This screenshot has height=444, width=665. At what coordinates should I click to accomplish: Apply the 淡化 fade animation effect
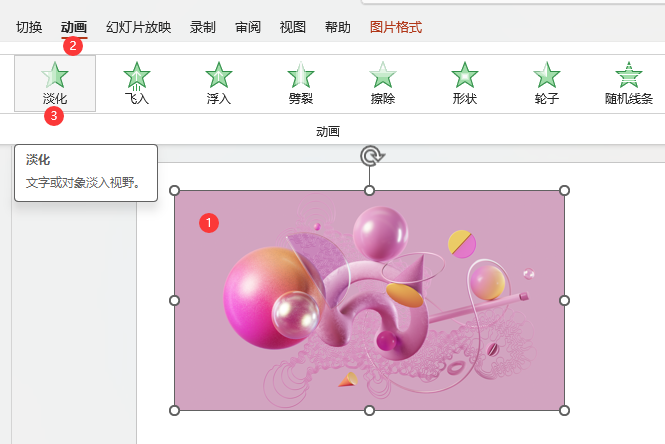(x=55, y=84)
